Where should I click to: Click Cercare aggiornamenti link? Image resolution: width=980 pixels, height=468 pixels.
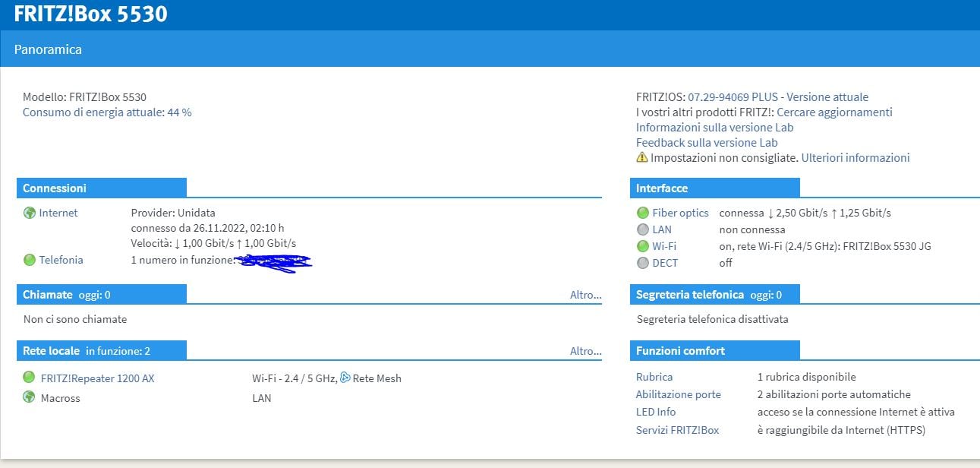(x=834, y=112)
